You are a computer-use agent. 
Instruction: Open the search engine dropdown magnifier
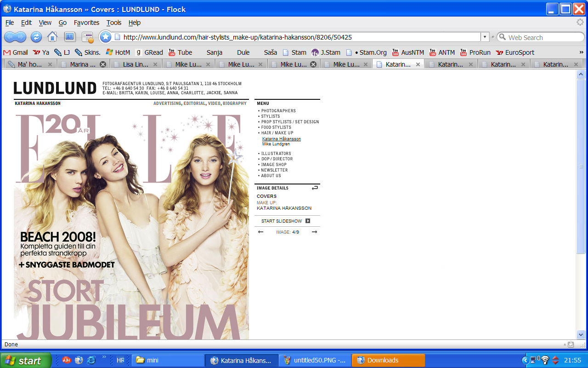tap(502, 37)
